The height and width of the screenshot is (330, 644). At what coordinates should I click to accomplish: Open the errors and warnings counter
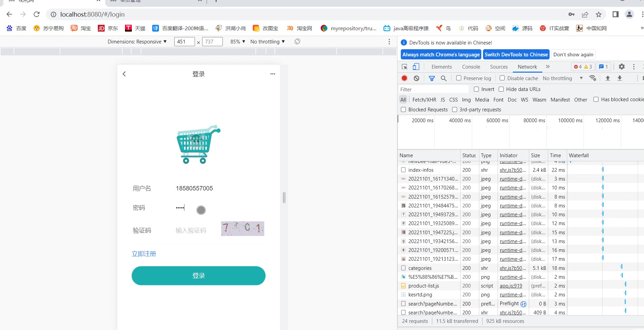583,67
